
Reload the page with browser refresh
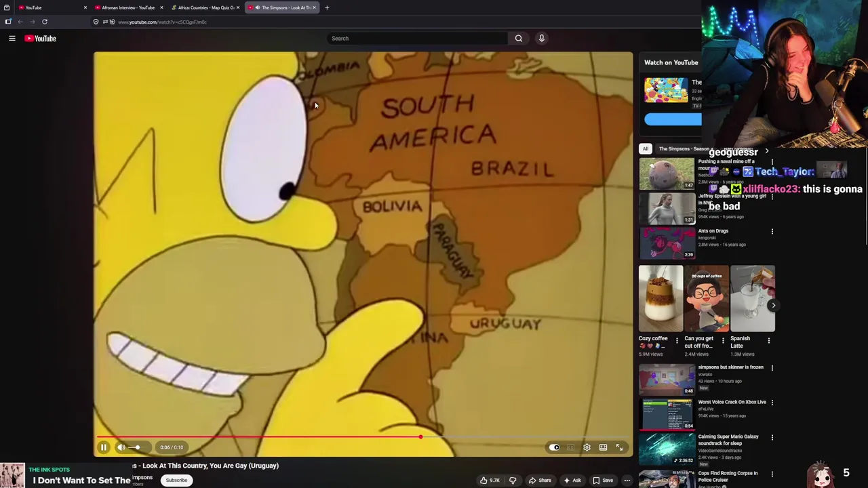pyautogui.click(x=45, y=22)
